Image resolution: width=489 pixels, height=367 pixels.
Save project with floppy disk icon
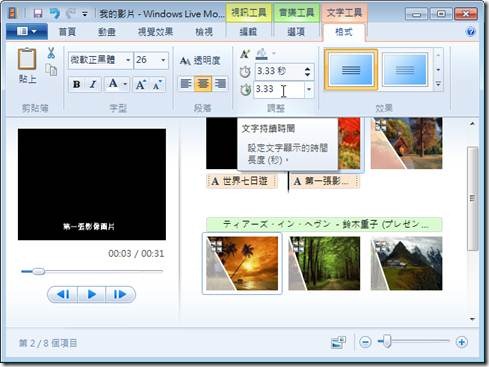click(38, 13)
